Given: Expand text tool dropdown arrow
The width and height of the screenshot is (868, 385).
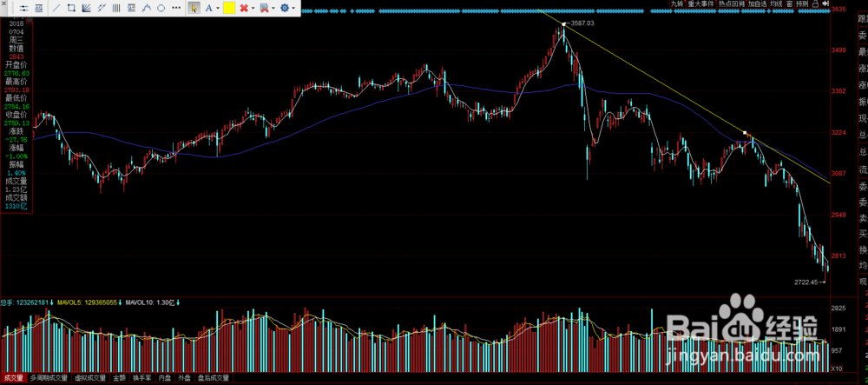Looking at the screenshot, I should coord(218,9).
